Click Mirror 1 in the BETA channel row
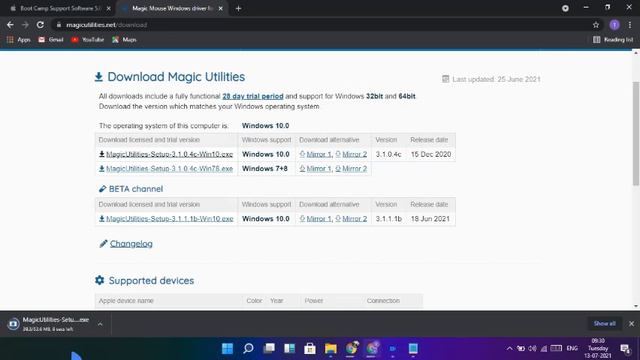640x360 pixels. pyautogui.click(x=319, y=219)
